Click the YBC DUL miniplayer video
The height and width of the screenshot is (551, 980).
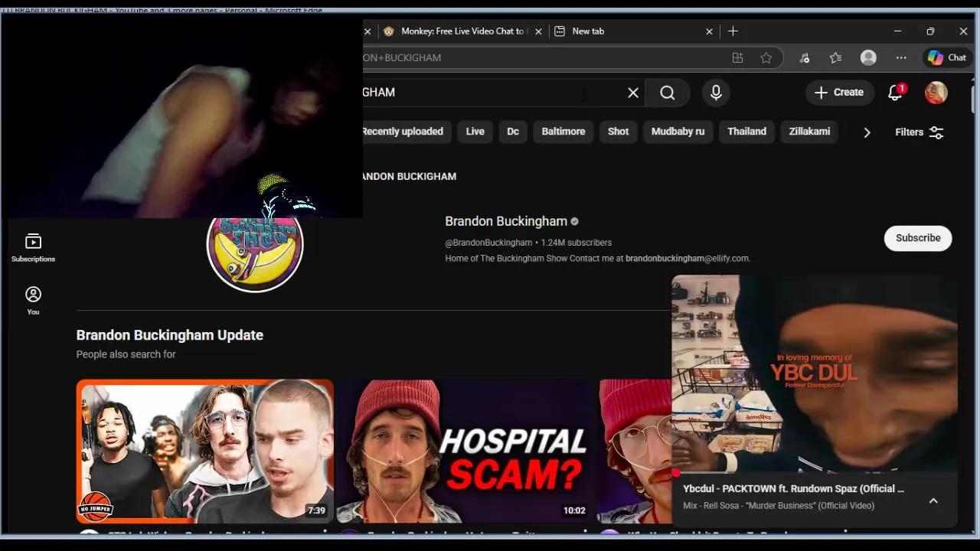tap(815, 375)
